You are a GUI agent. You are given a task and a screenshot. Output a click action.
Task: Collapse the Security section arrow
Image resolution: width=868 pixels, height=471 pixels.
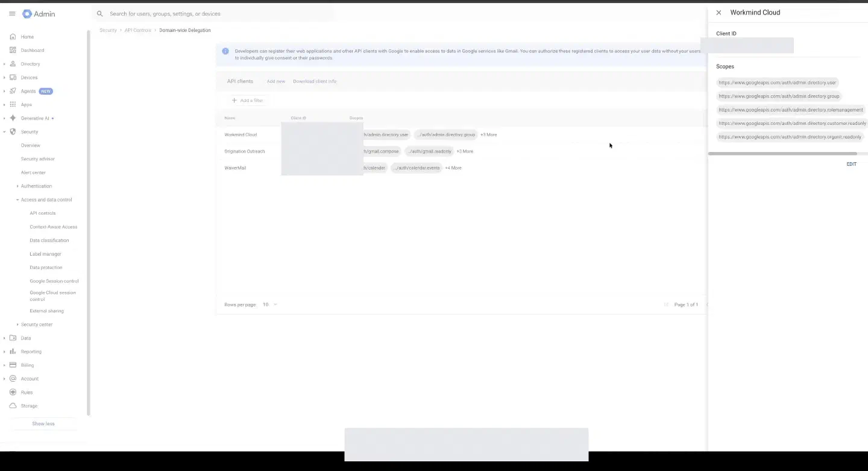pyautogui.click(x=4, y=131)
